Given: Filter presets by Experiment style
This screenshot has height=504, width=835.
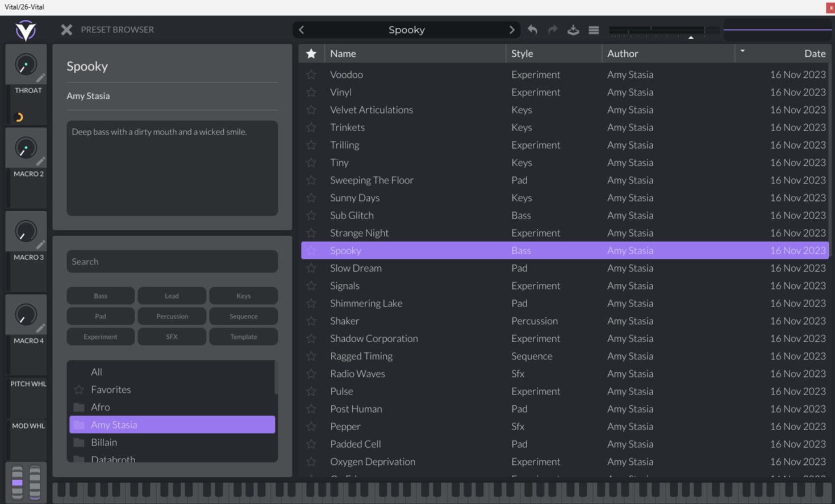Looking at the screenshot, I should coord(101,337).
